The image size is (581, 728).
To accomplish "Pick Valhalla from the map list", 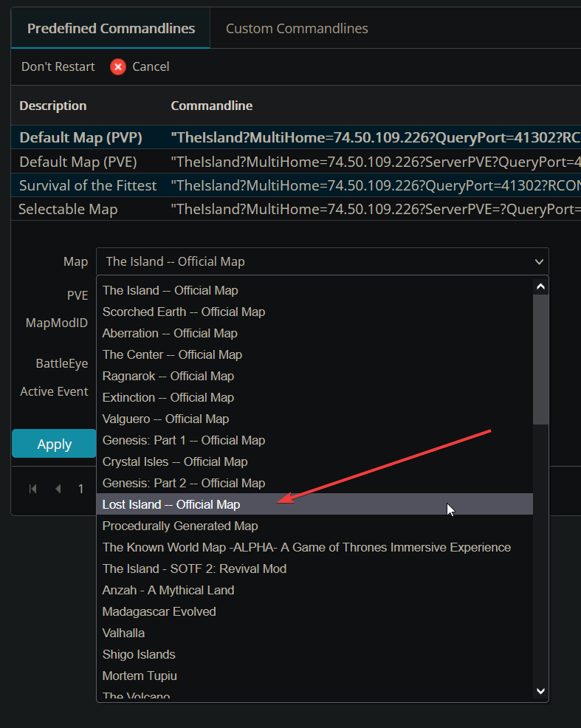I will pos(123,633).
